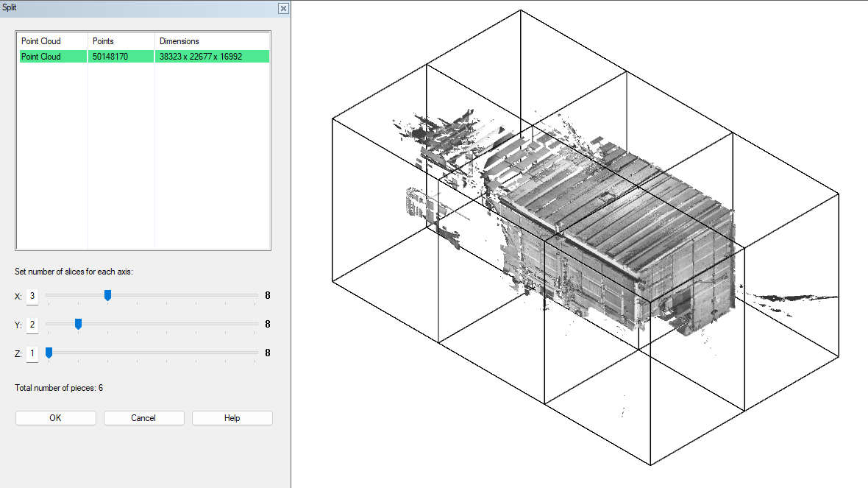Click the middle of the Z slider track
Screen dimensions: 868x488
tap(152, 353)
